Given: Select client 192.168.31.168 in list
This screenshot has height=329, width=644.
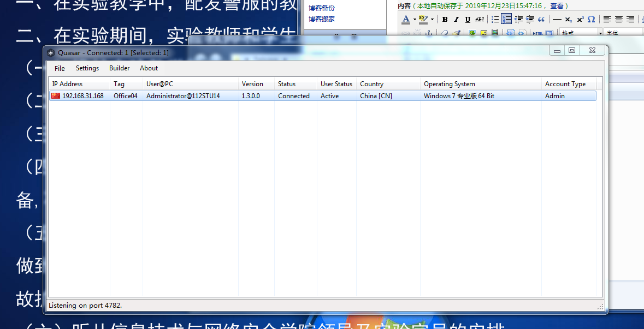Looking at the screenshot, I should point(322,96).
